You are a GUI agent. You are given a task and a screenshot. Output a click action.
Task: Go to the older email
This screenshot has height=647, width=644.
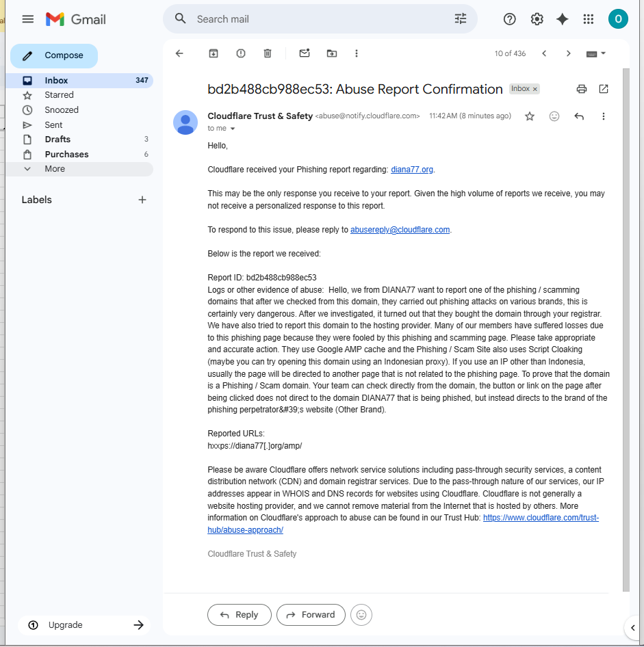coord(569,53)
